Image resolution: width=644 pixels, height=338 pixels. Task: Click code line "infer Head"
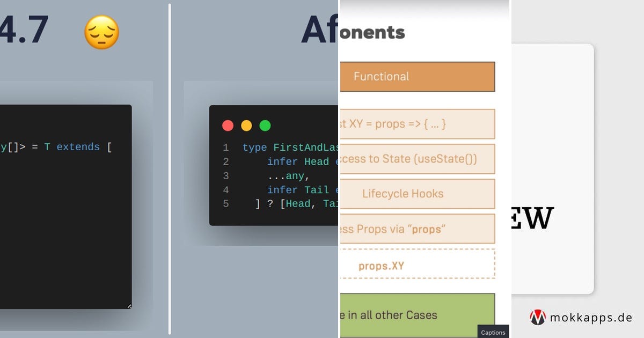tap(303, 161)
